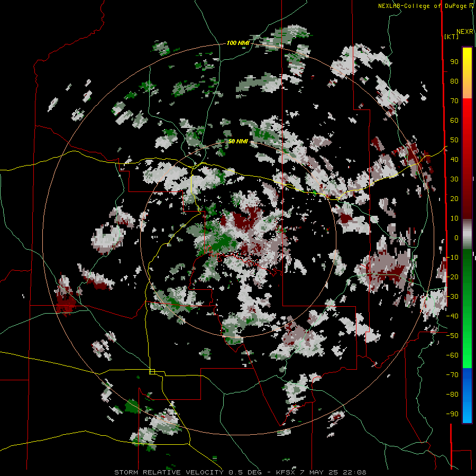Click the 100 NMI range ring label

coord(238,43)
